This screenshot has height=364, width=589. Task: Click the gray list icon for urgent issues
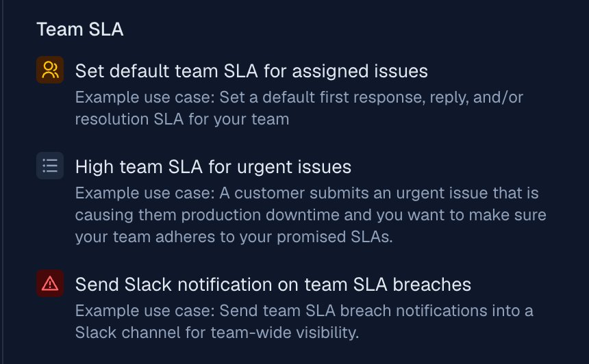click(x=50, y=166)
